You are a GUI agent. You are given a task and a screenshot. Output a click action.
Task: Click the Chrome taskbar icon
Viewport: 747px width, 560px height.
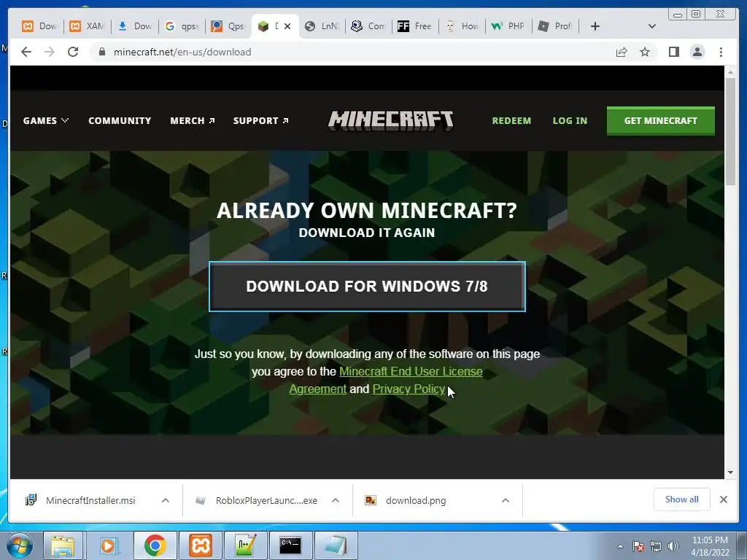pyautogui.click(x=155, y=545)
